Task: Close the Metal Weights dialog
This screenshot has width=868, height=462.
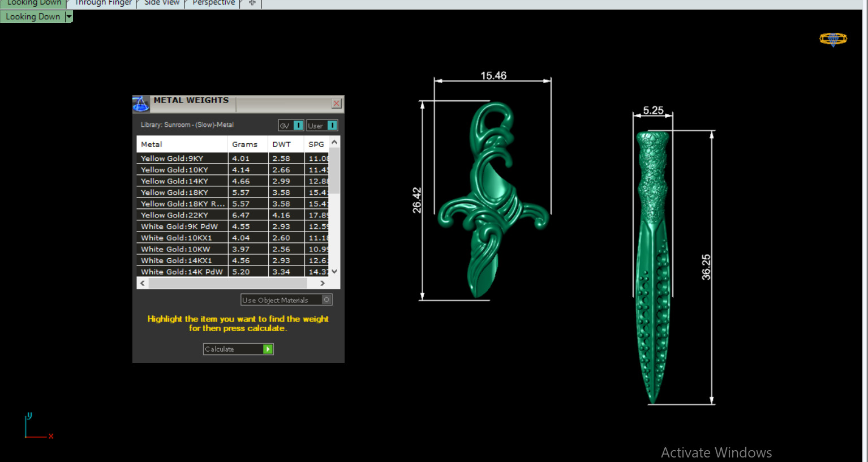Action: point(337,103)
